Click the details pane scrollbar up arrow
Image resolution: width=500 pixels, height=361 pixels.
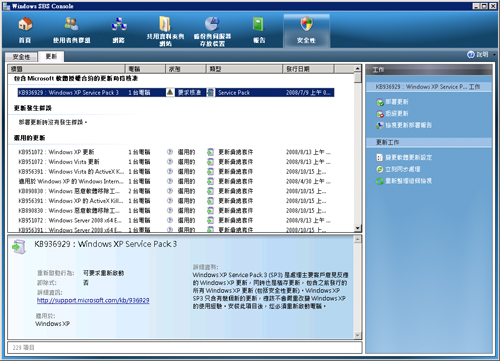(357, 239)
